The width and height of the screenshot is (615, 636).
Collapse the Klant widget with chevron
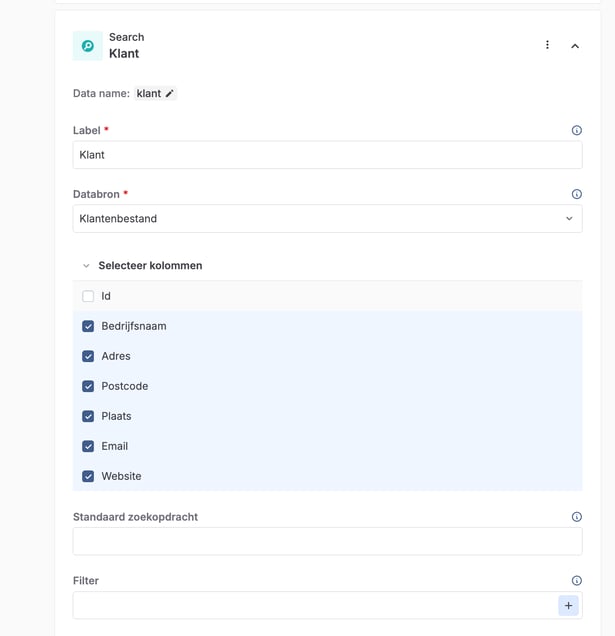tap(575, 46)
